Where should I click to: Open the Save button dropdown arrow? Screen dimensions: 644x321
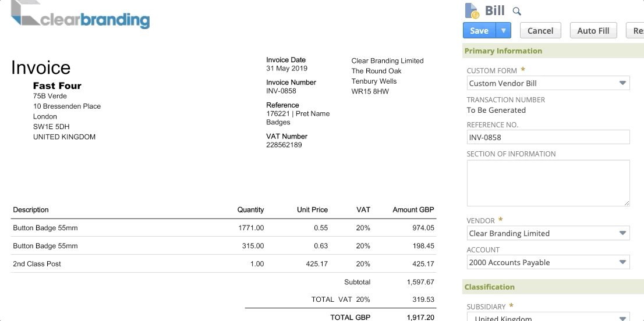[x=503, y=30]
